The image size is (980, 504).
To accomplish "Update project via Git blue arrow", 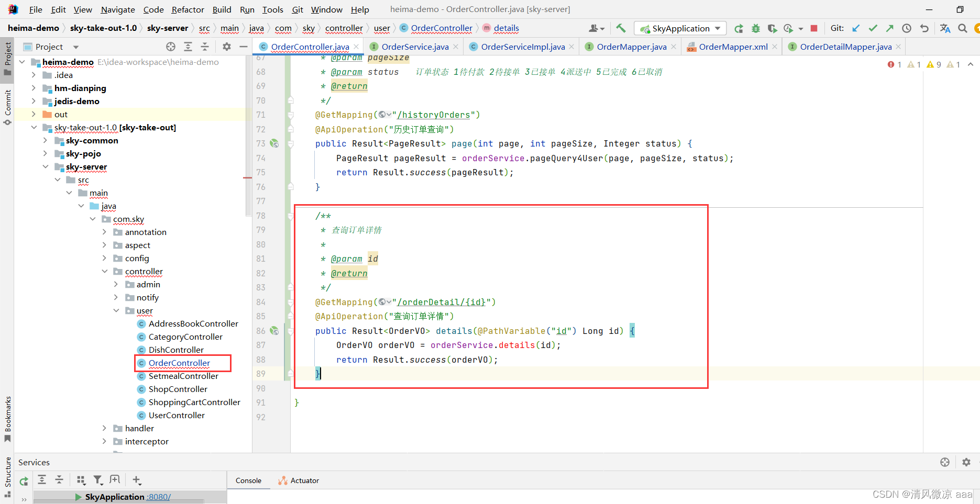I will click(x=856, y=28).
